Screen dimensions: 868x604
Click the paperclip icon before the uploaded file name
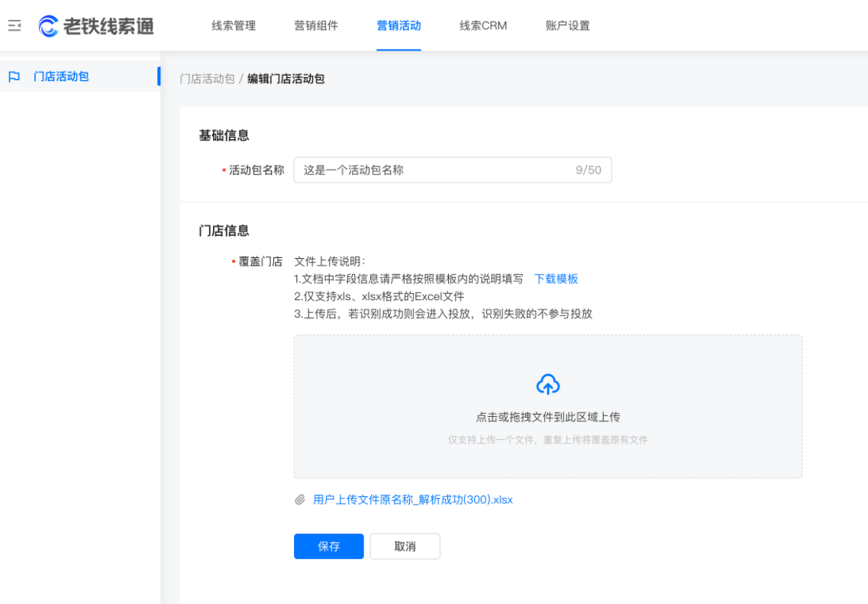tap(301, 499)
